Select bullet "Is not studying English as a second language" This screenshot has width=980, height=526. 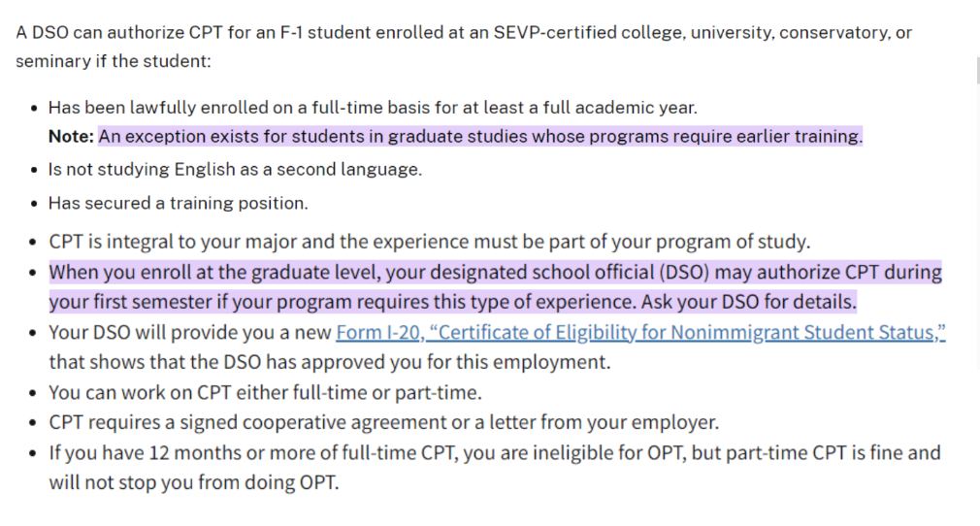coord(235,169)
